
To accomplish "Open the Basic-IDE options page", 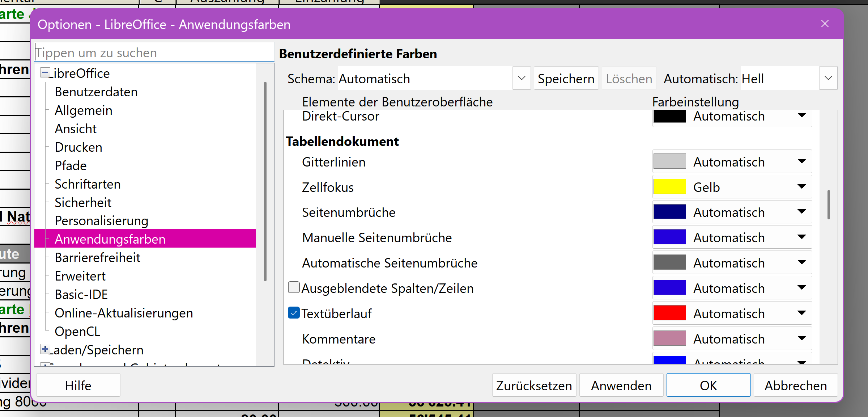I will 81,295.
